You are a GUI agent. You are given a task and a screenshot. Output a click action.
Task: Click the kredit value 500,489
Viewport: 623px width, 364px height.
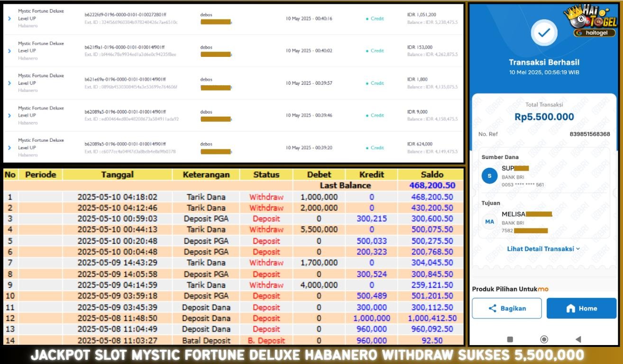tap(372, 296)
